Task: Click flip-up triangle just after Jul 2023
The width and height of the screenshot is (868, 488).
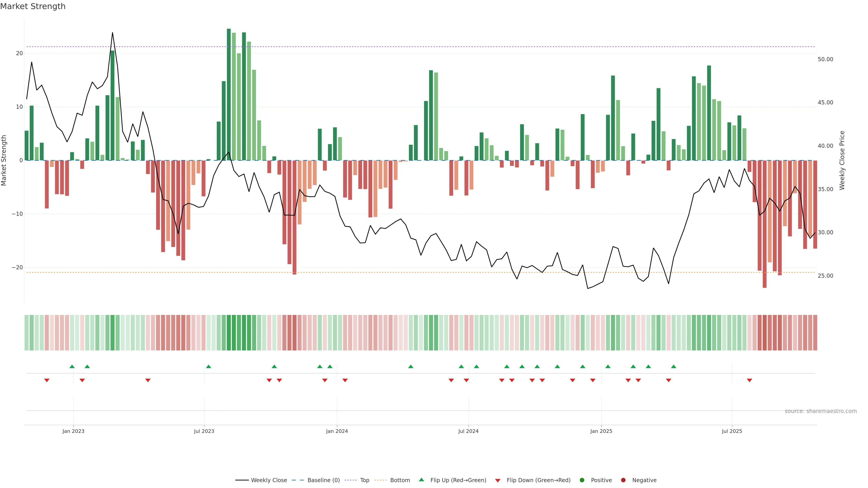Action: pyautogui.click(x=209, y=366)
